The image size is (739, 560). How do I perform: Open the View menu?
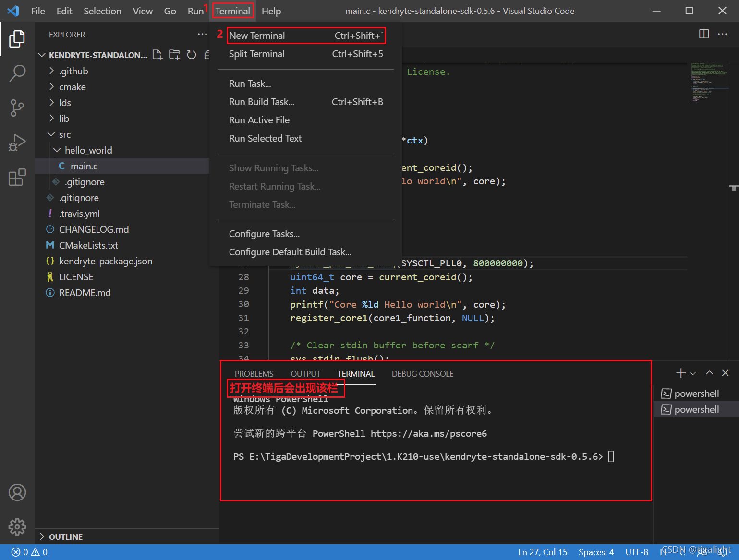[143, 11]
